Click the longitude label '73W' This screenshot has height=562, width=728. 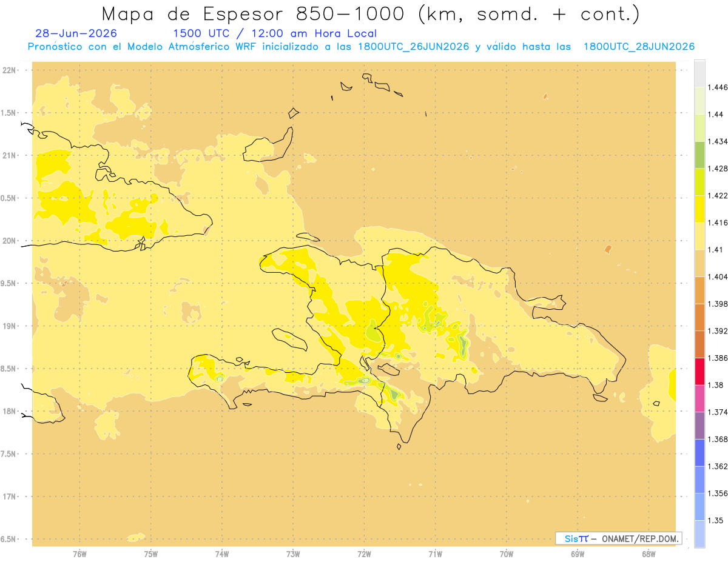click(x=293, y=554)
